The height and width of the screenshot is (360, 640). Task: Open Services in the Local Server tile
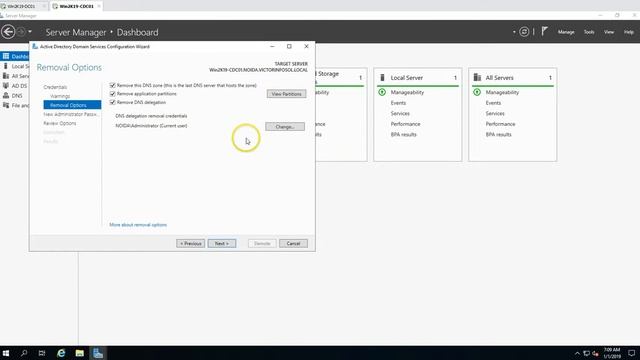pos(400,113)
